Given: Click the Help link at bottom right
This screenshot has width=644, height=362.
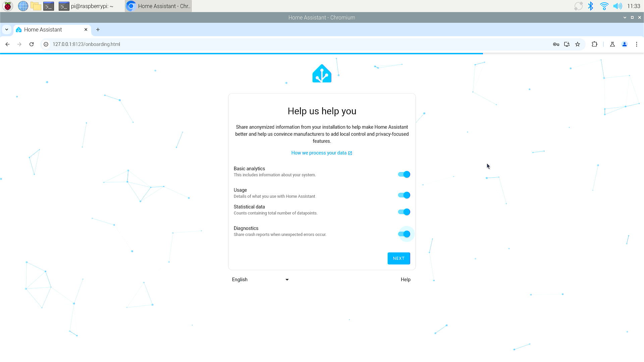Looking at the screenshot, I should tap(406, 279).
